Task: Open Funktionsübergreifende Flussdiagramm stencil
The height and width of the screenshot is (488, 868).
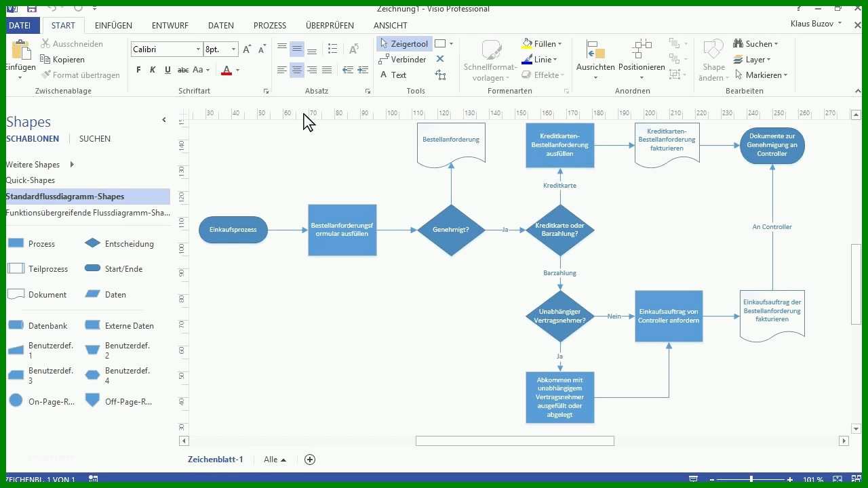Action: pyautogui.click(x=88, y=213)
